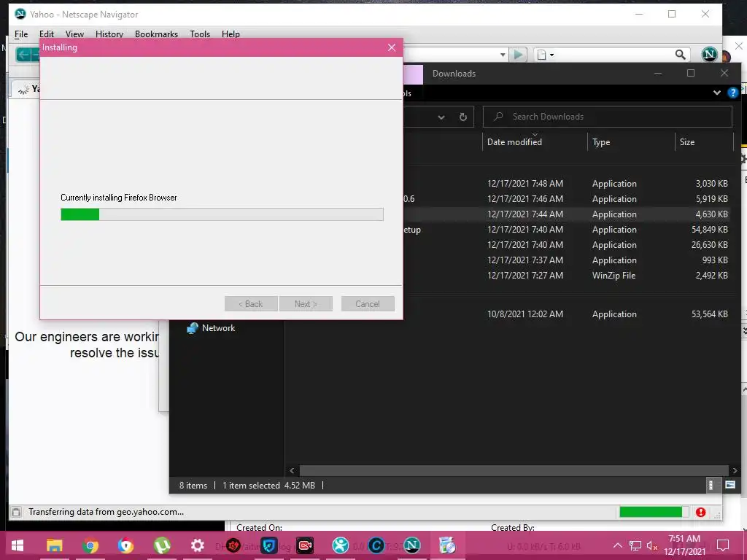Switch Downloads to large icons view
Image resolution: width=747 pixels, height=560 pixels.
point(729,485)
